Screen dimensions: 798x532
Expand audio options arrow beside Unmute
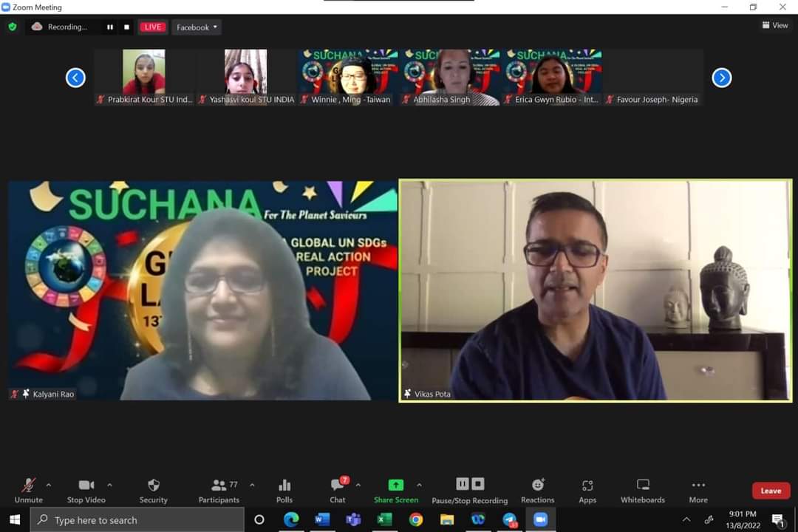pos(49,485)
